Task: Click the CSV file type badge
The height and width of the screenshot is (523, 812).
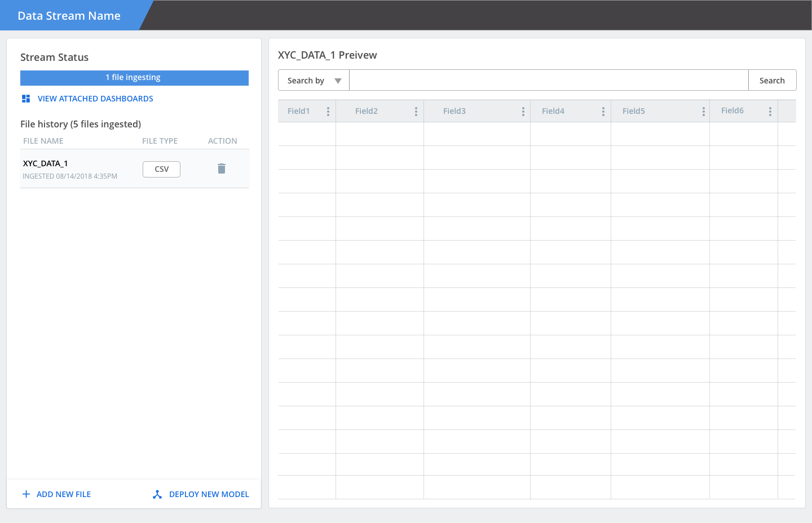Action: pos(161,169)
